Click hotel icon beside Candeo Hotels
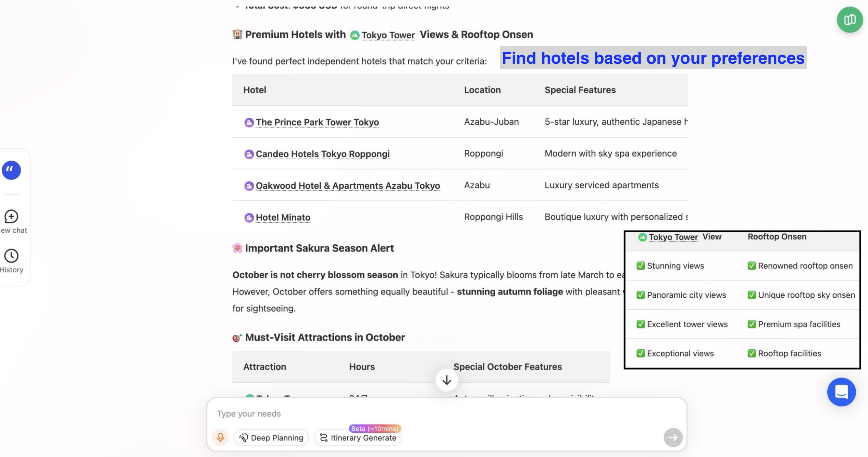Screen dimensions: 868x457 coord(249,154)
